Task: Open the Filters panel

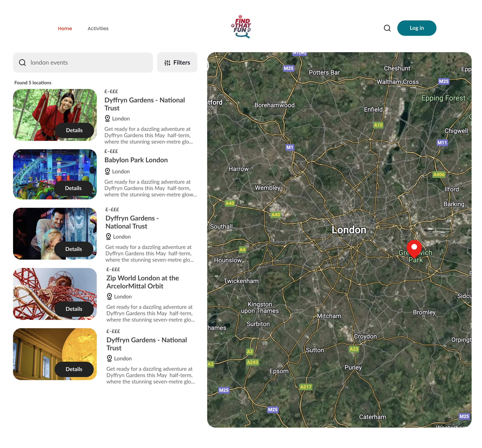Action: [177, 63]
